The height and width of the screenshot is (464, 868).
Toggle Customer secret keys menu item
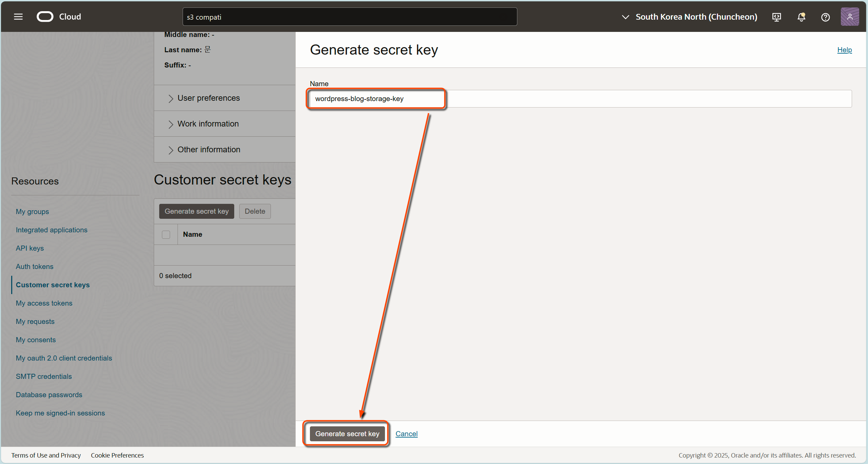pyautogui.click(x=53, y=285)
